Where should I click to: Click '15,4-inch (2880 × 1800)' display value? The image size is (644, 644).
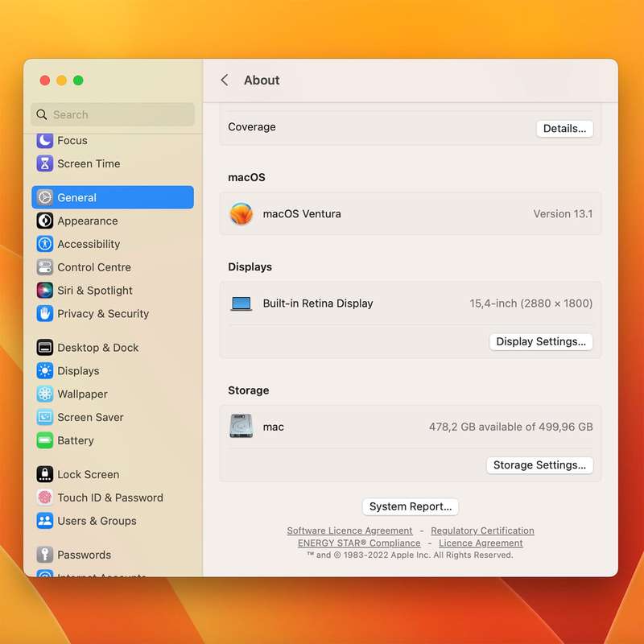click(531, 303)
